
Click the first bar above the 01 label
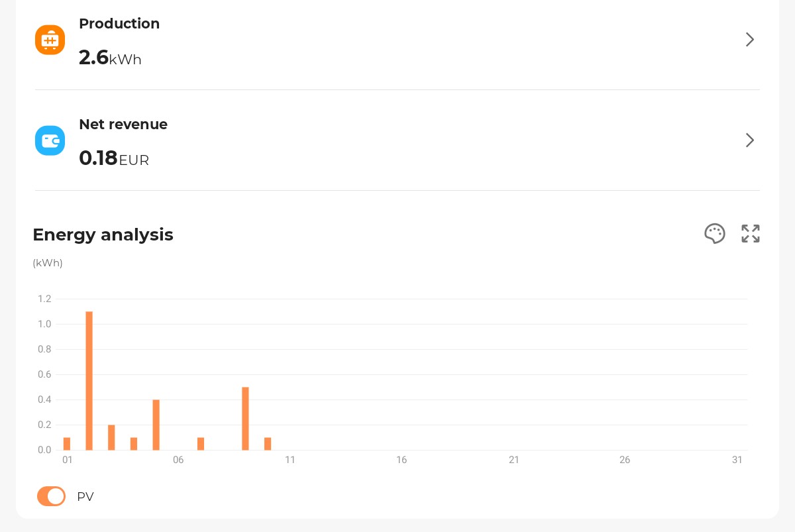point(67,444)
